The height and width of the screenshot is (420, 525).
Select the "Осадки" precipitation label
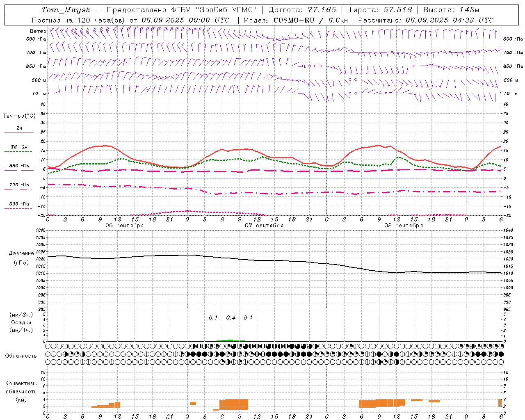coord(21,322)
